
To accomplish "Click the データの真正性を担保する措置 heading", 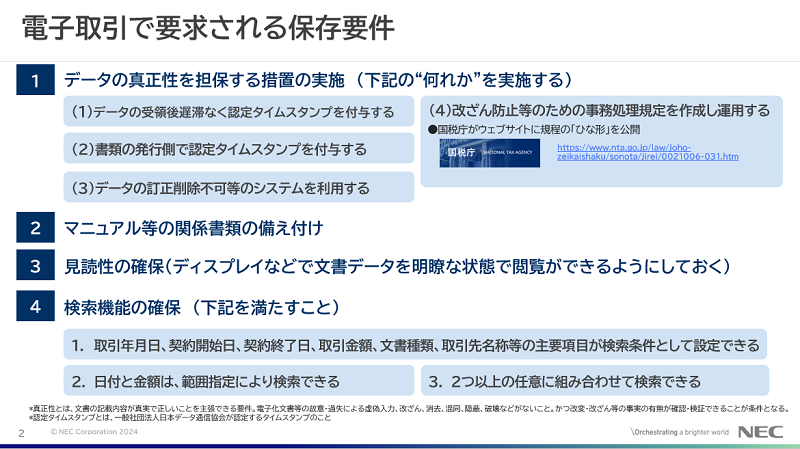I will click(318, 80).
